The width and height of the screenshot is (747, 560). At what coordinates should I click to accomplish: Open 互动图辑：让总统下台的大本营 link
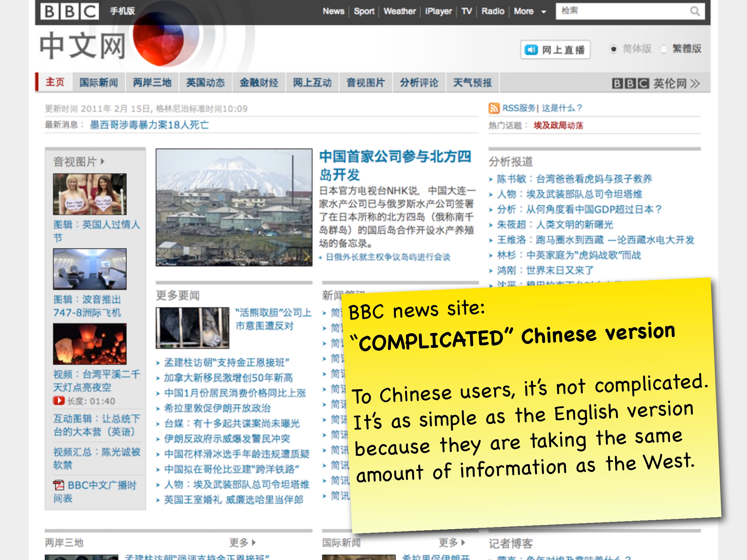pyautogui.click(x=97, y=425)
